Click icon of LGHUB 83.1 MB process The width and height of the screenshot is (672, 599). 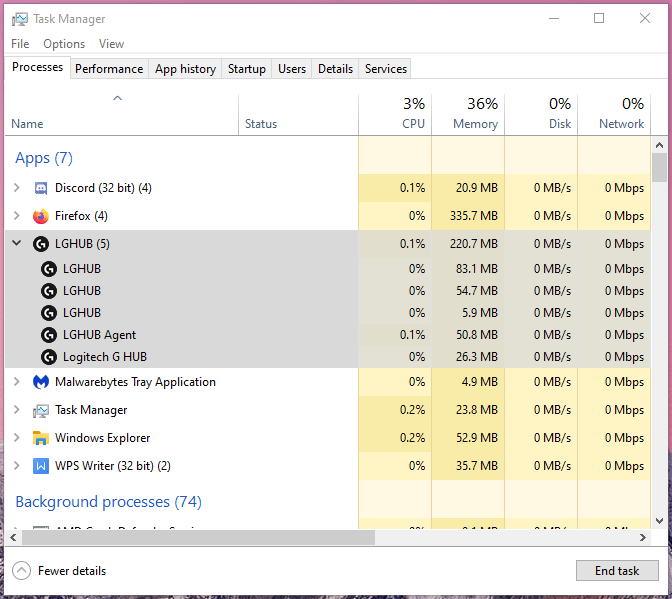(x=49, y=269)
